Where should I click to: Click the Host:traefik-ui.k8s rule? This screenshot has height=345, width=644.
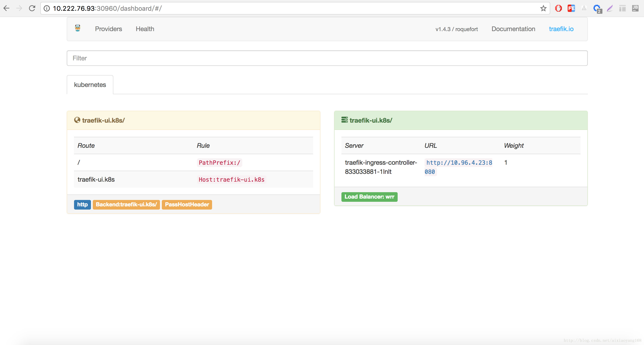(x=232, y=180)
